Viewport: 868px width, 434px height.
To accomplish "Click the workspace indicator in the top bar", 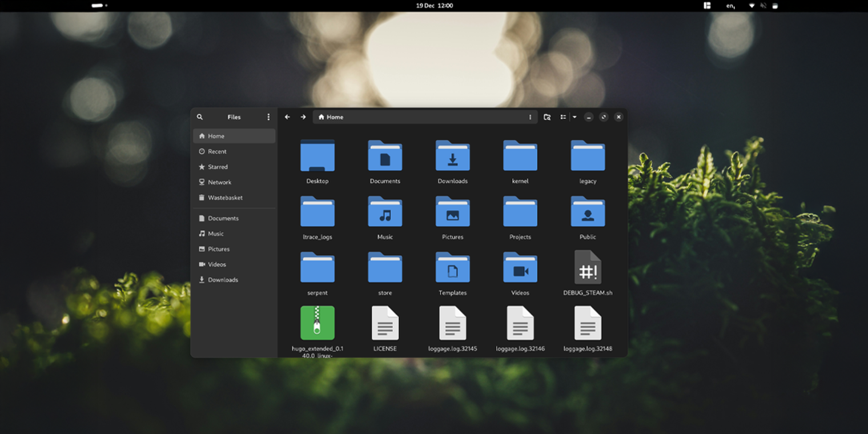I will pyautogui.click(x=706, y=6).
